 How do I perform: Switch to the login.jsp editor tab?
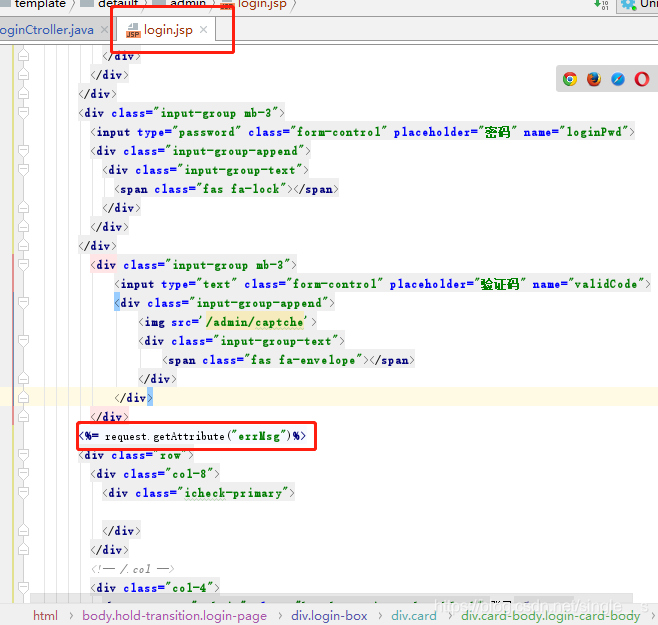click(x=168, y=30)
